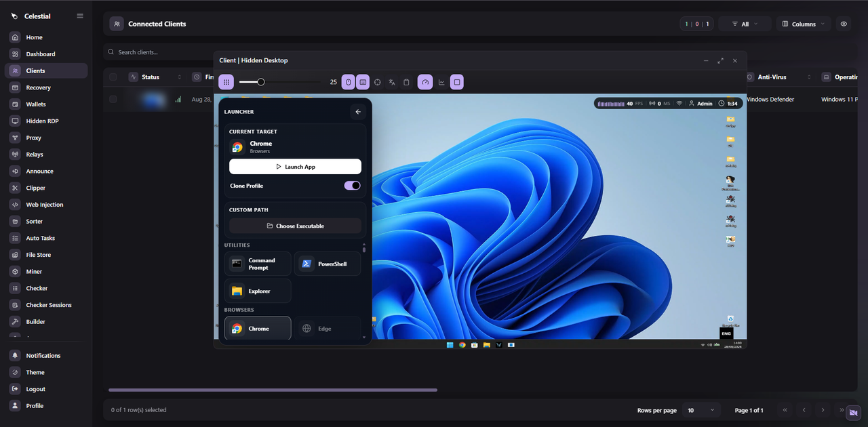Open the Auto Tasks sidebar item
The image size is (868, 427).
tap(46, 239)
